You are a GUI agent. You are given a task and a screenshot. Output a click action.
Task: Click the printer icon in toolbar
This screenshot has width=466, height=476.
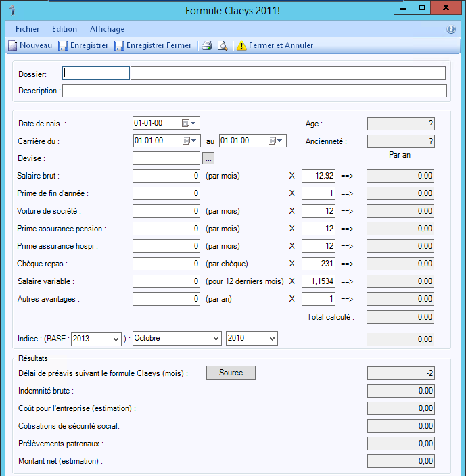(207, 46)
